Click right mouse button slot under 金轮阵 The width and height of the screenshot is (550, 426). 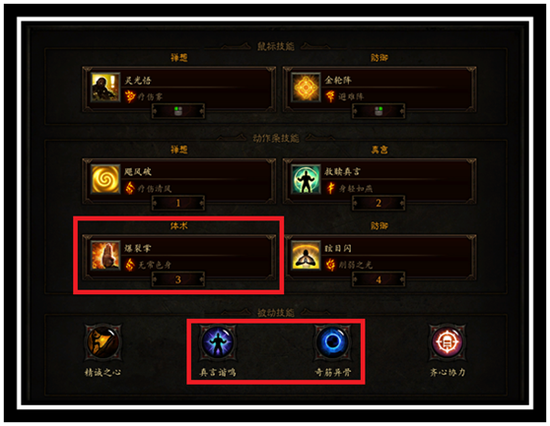point(378,111)
